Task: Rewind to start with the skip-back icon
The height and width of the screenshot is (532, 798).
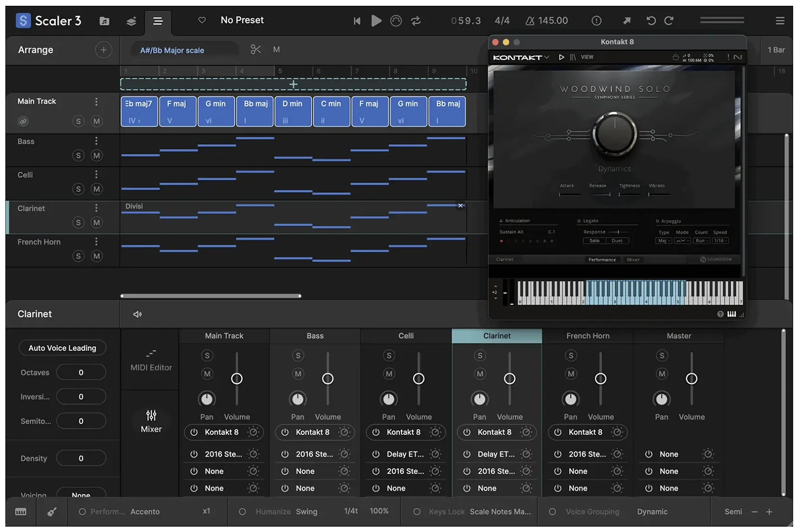Action: point(357,21)
